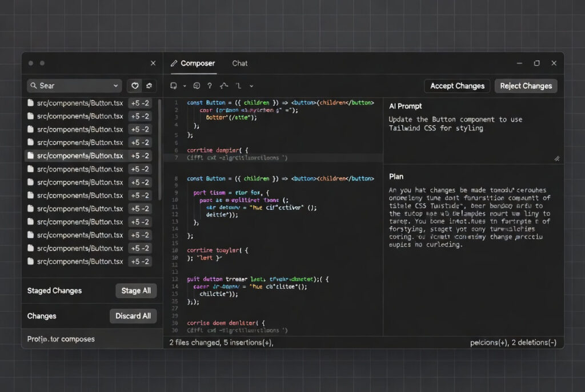Switch to the Composer tab

point(193,63)
